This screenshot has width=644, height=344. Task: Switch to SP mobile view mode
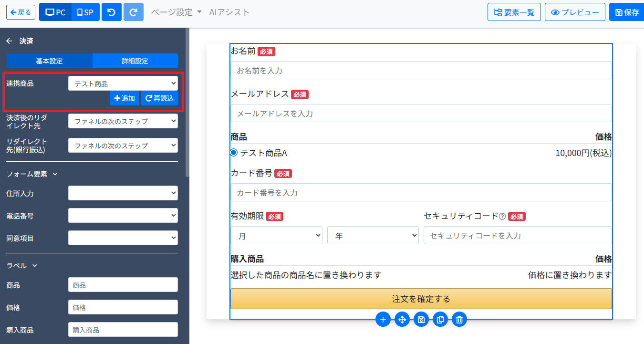point(85,12)
